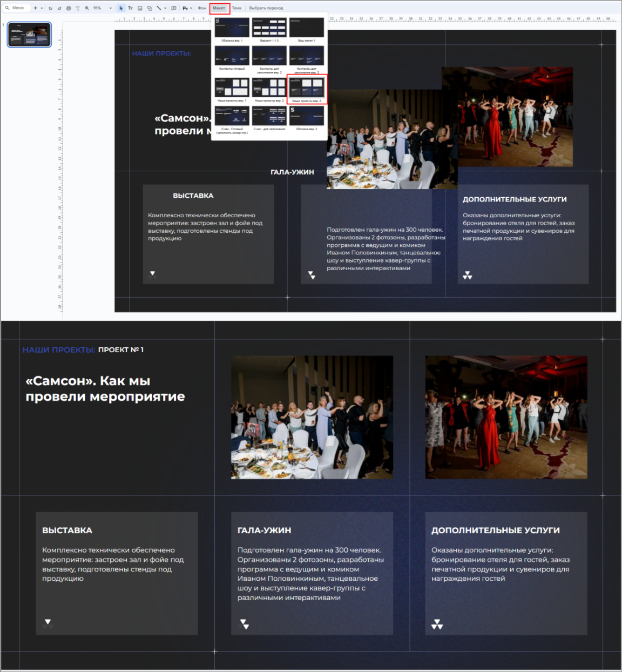The height and width of the screenshot is (672, 622).
Task: Select the arrow selection tool
Action: pos(120,8)
